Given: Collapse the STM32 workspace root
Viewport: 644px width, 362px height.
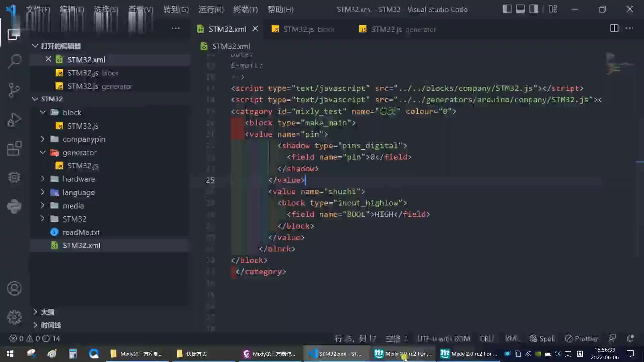Looking at the screenshot, I should pos(35,99).
